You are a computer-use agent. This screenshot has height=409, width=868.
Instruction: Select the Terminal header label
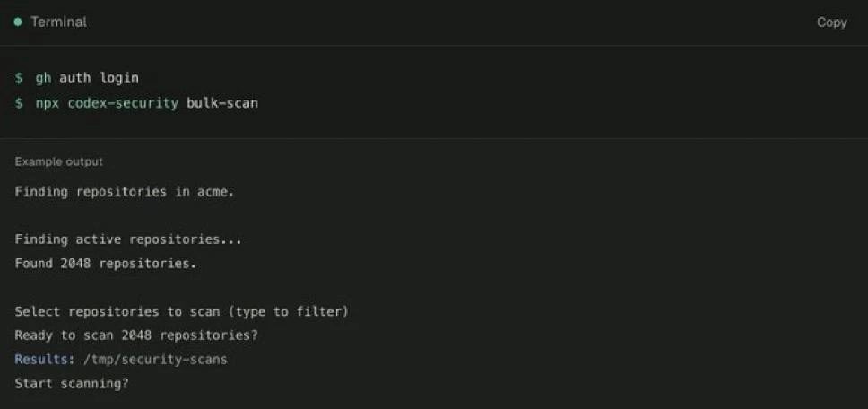tap(58, 22)
